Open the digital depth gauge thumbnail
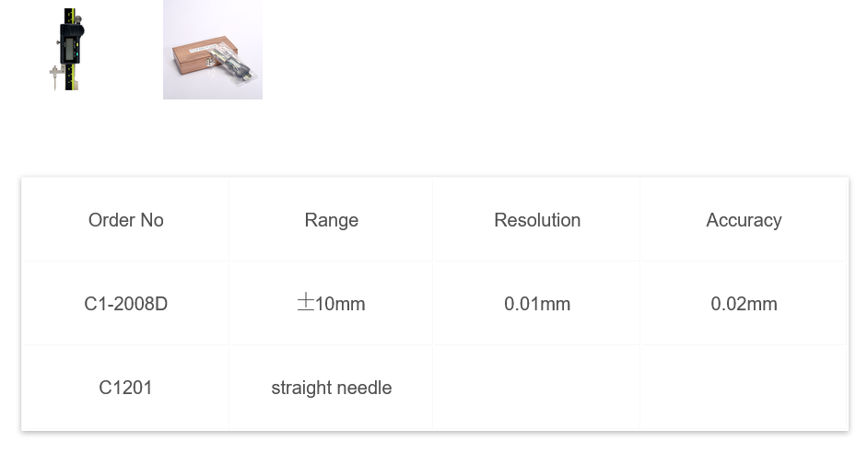The width and height of the screenshot is (868, 453). pos(68,50)
